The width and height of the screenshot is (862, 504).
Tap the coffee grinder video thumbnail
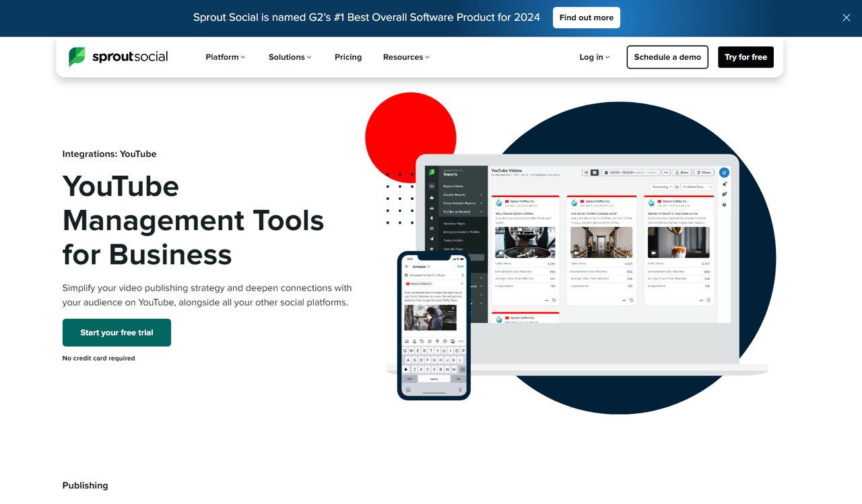tap(525, 242)
